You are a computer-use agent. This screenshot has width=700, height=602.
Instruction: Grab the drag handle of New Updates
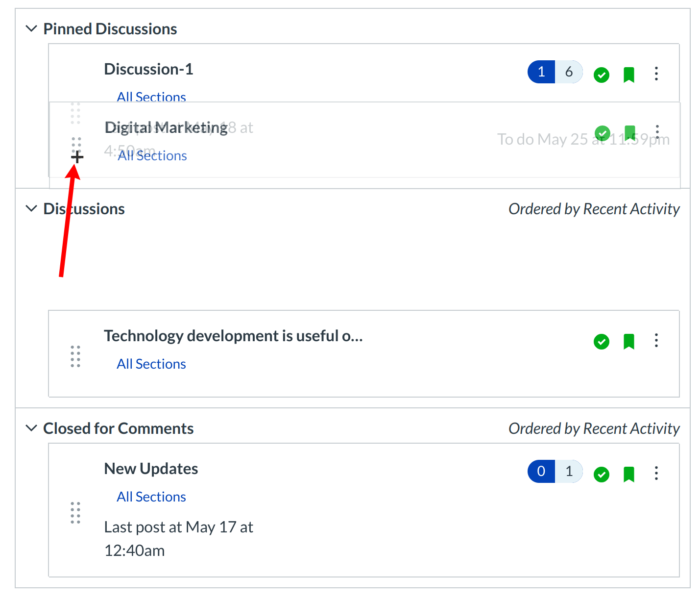(x=75, y=513)
